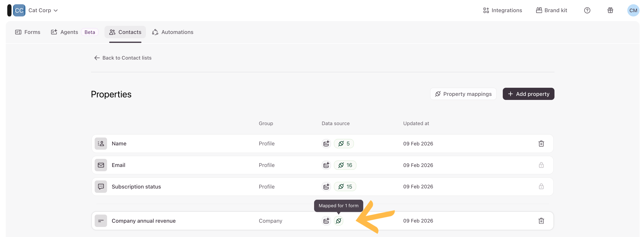Click the help question mark icon
The width and height of the screenshot is (644, 237).
[587, 10]
